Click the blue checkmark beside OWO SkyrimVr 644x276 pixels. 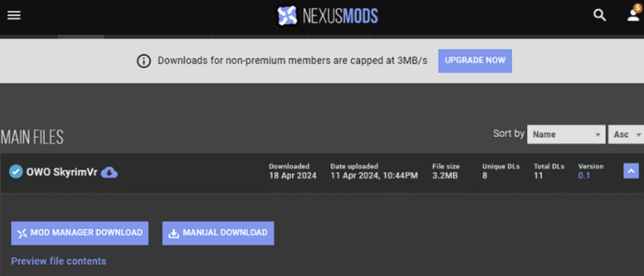coord(16,172)
